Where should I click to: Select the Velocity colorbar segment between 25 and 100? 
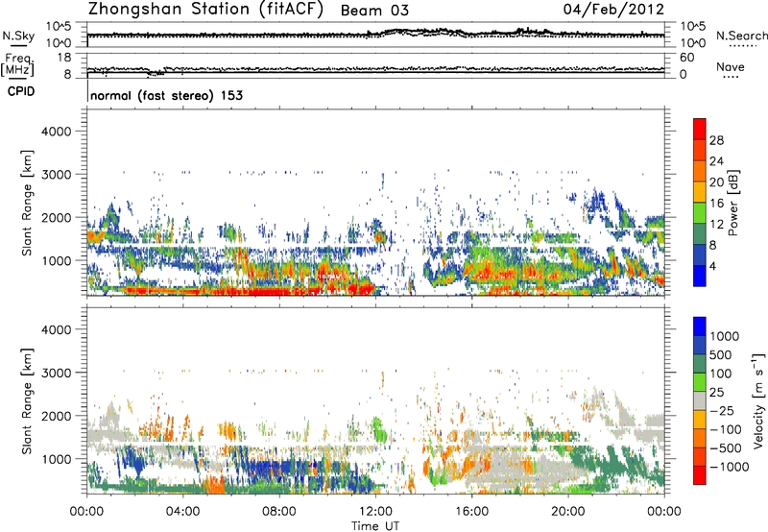click(x=700, y=382)
